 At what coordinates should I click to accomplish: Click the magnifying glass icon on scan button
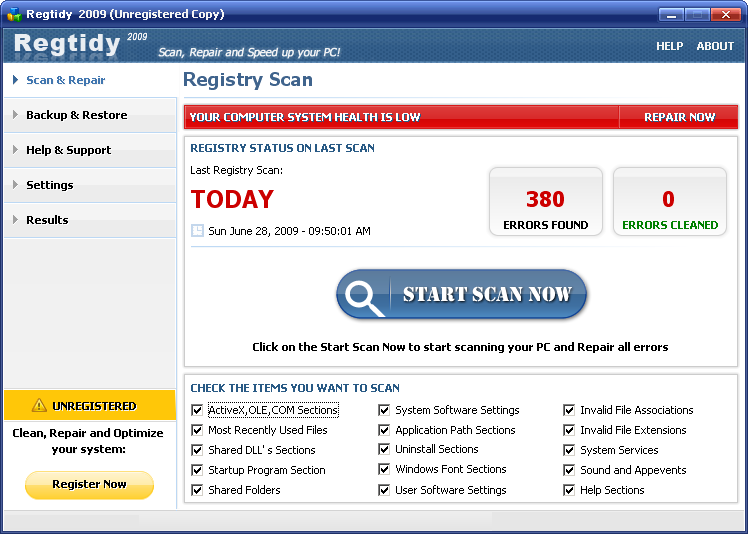click(x=364, y=297)
